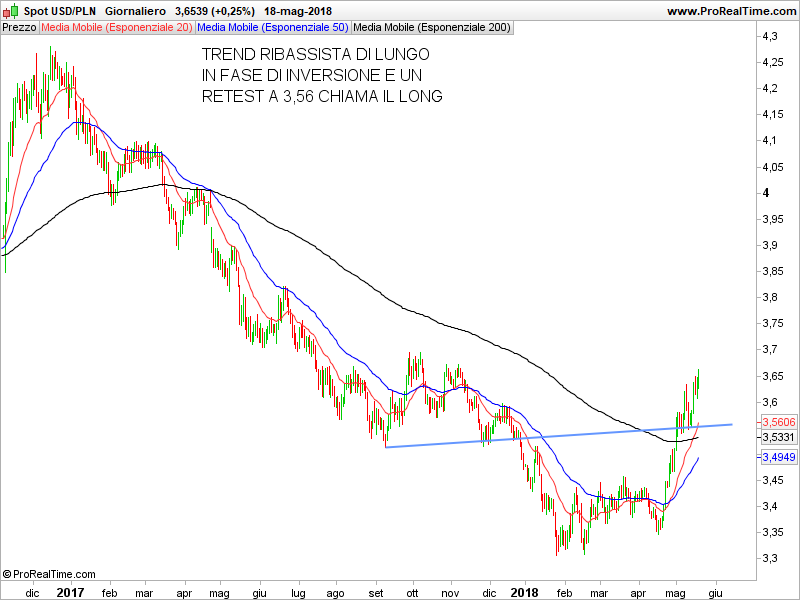Click the candlestick chart icon in title bar
The width and height of the screenshot is (800, 600).
click(x=12, y=11)
